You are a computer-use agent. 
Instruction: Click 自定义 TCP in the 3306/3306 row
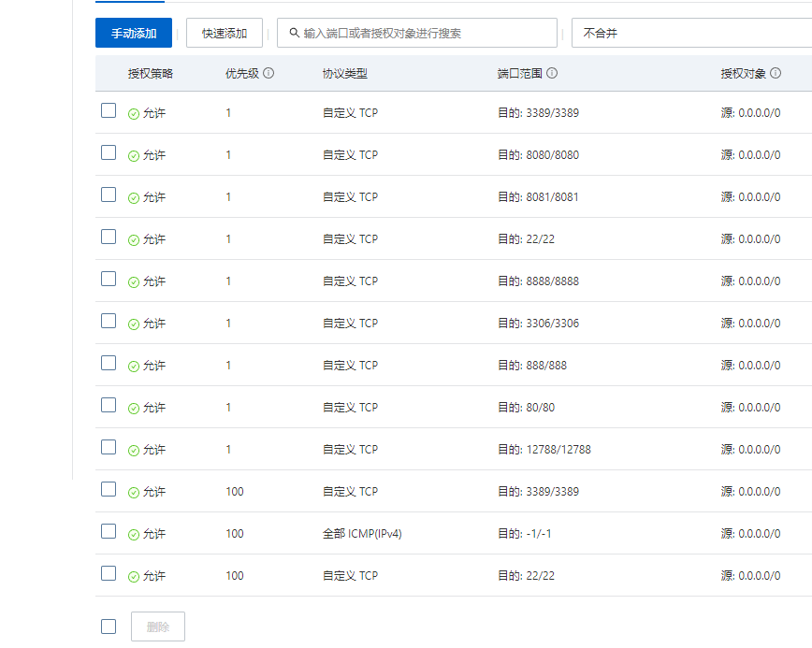point(350,323)
